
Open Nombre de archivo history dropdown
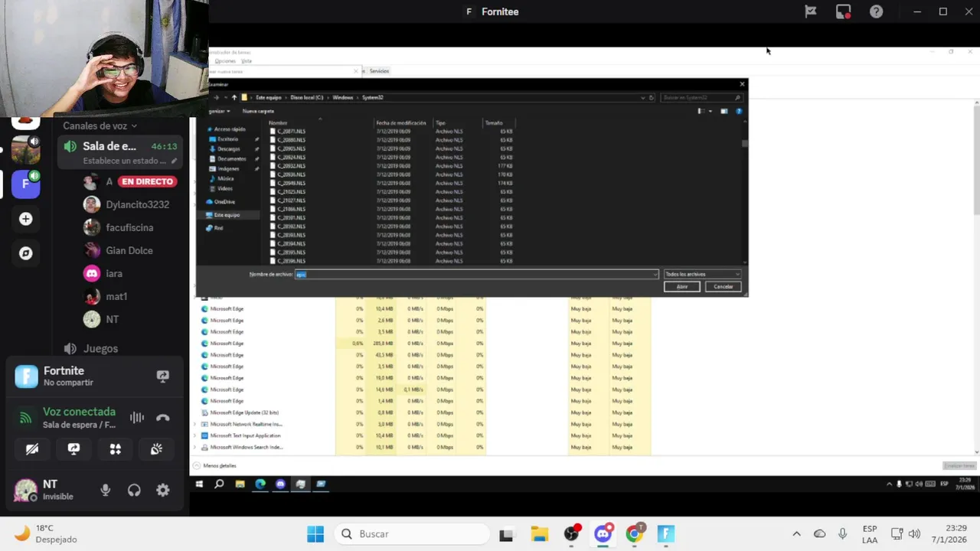click(655, 274)
